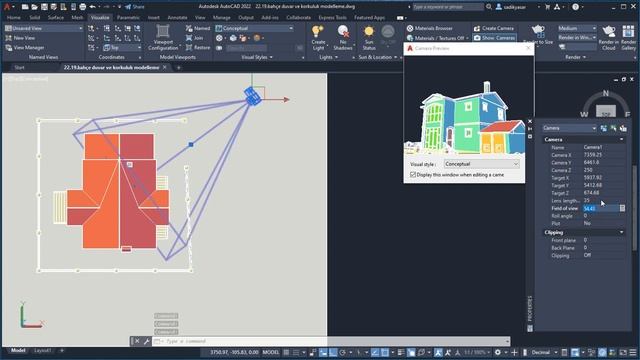The width and height of the screenshot is (640, 360).
Task: Click the Join viewports button
Action: point(195,38)
